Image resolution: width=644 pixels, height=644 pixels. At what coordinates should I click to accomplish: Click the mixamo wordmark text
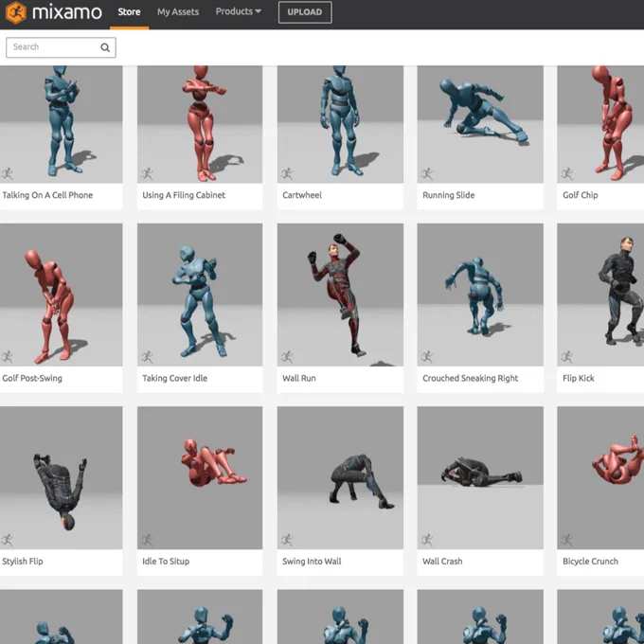[x=67, y=12]
